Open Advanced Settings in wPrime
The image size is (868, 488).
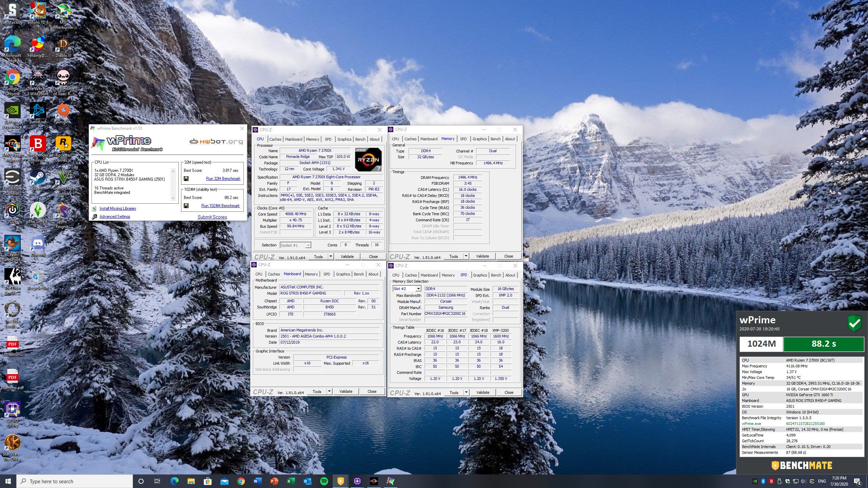115,217
